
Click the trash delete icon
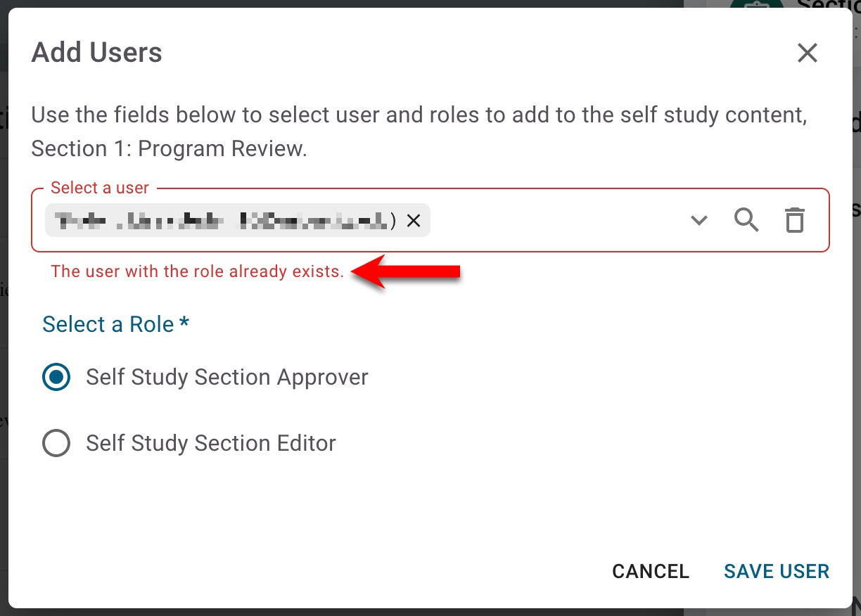[x=795, y=221]
